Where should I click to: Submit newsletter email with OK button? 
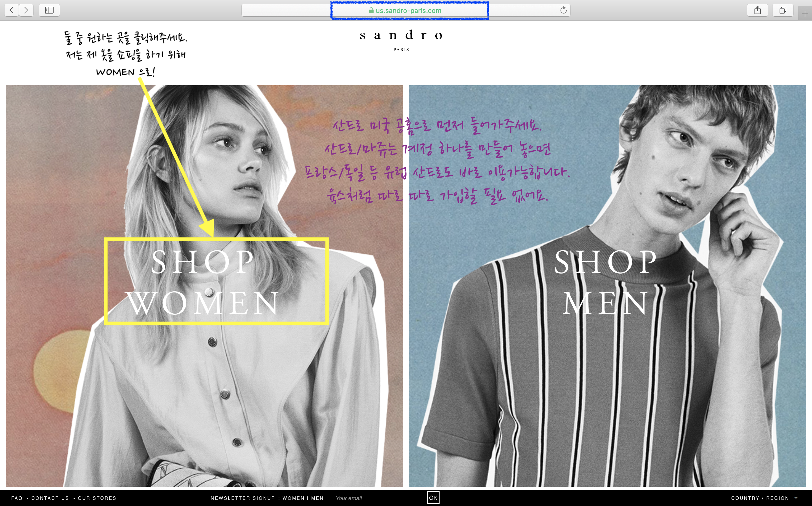[x=433, y=498]
